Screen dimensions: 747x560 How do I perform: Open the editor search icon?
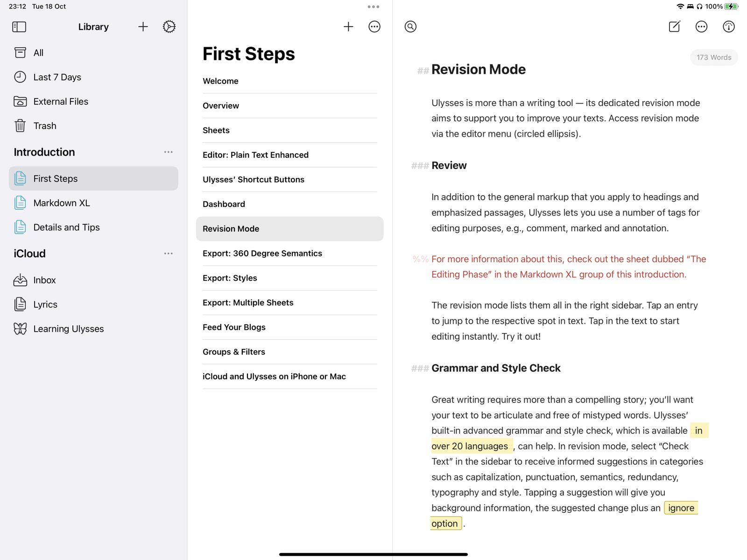coord(410,27)
